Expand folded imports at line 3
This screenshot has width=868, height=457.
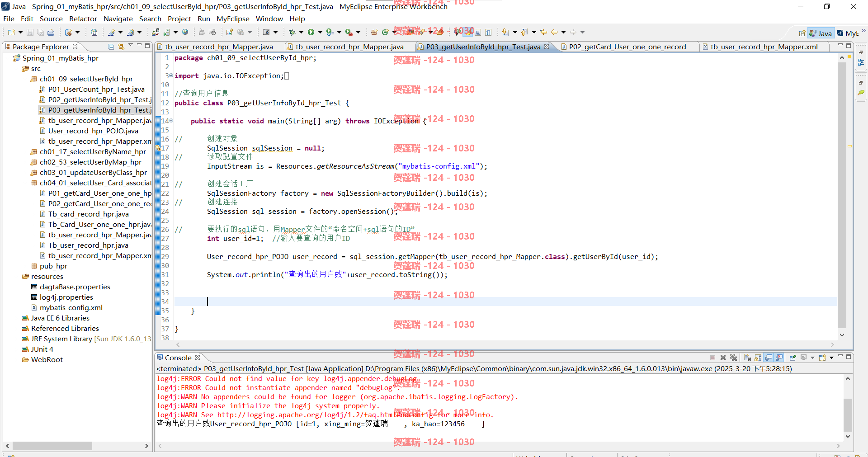[x=171, y=75]
